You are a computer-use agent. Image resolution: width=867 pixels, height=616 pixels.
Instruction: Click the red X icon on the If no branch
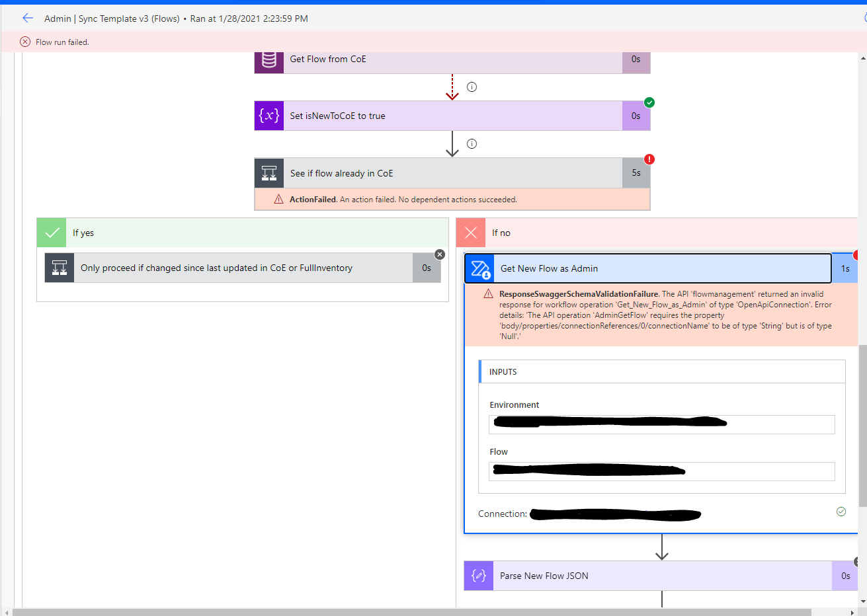470,232
